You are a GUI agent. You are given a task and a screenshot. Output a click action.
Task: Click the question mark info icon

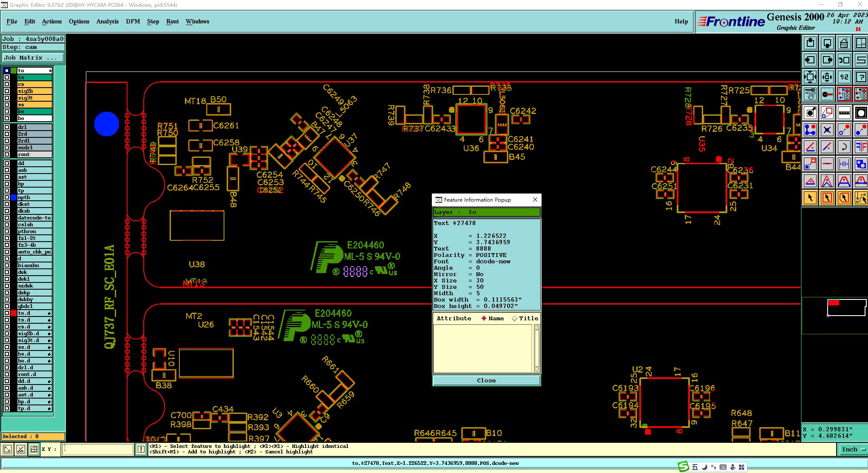[861, 77]
